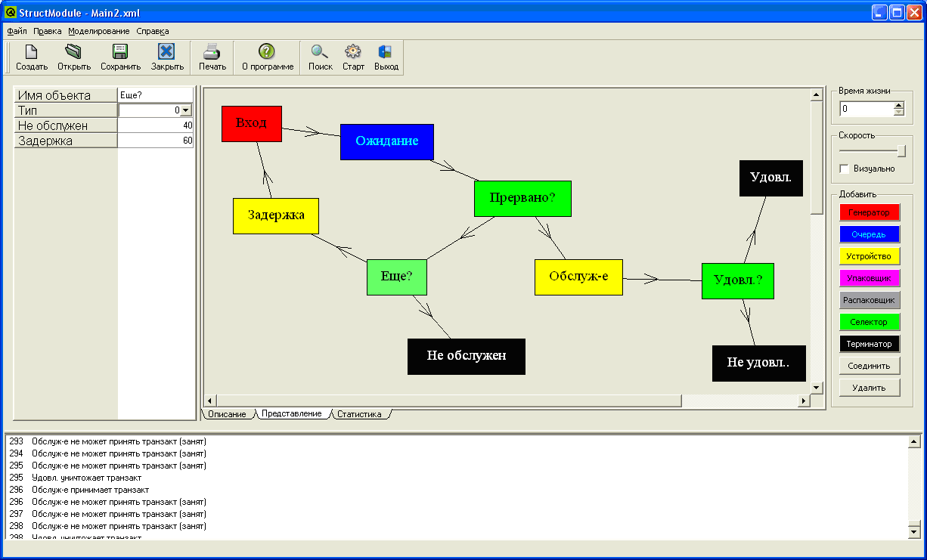This screenshot has width=927, height=560.
Task: Select the blue Ожидание node
Action: point(387,142)
